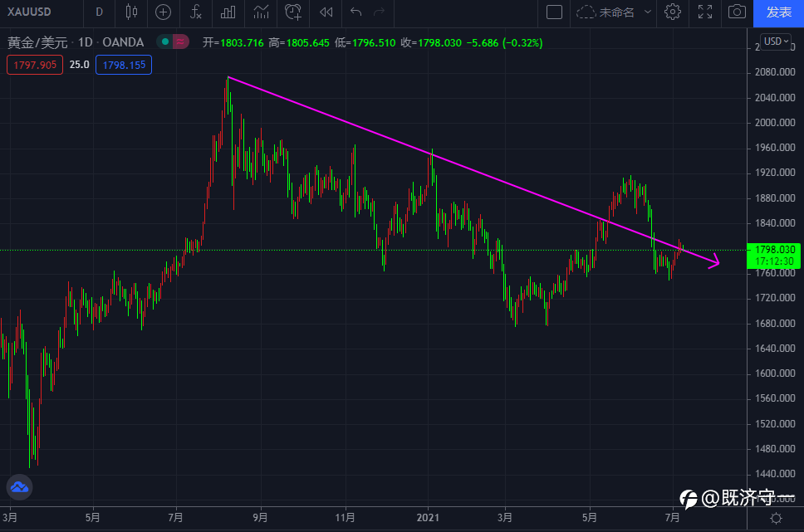Image resolution: width=804 pixels, height=532 pixels.
Task: Click the 开=1803.716 open value
Action: [233, 42]
